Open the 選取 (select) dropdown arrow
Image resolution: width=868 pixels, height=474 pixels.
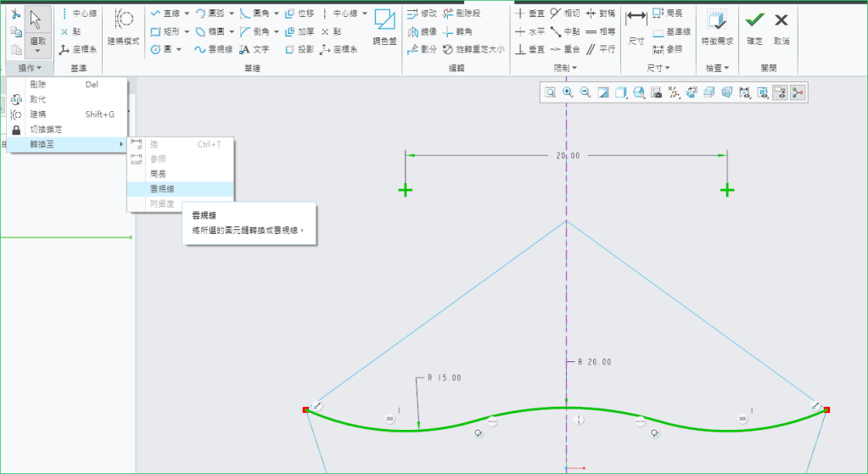(x=37, y=51)
